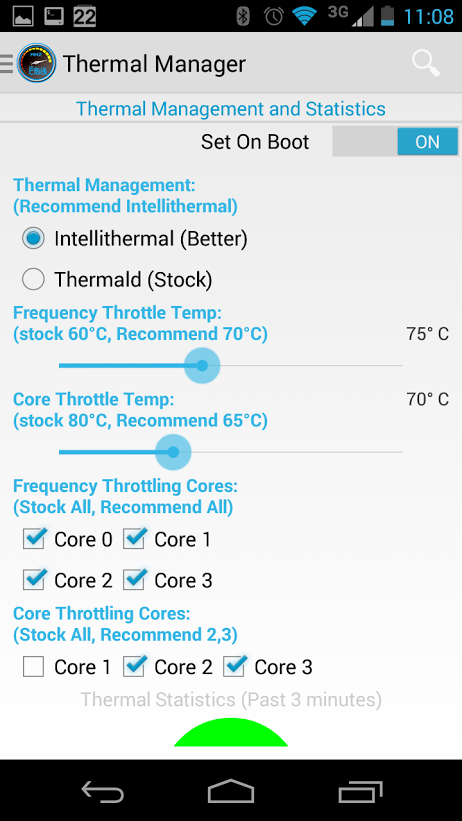The image size is (462, 821).
Task: Tap the alarm clock status icon
Action: pyautogui.click(x=273, y=16)
